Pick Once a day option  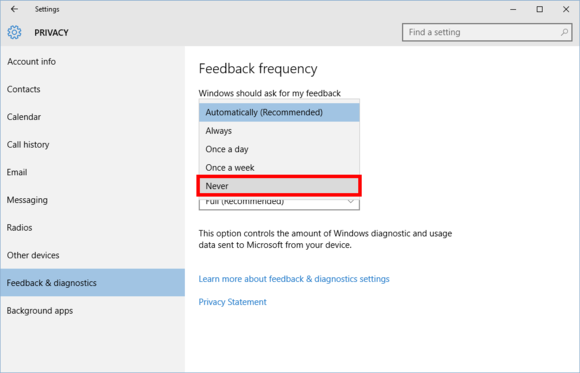pyautogui.click(x=279, y=149)
